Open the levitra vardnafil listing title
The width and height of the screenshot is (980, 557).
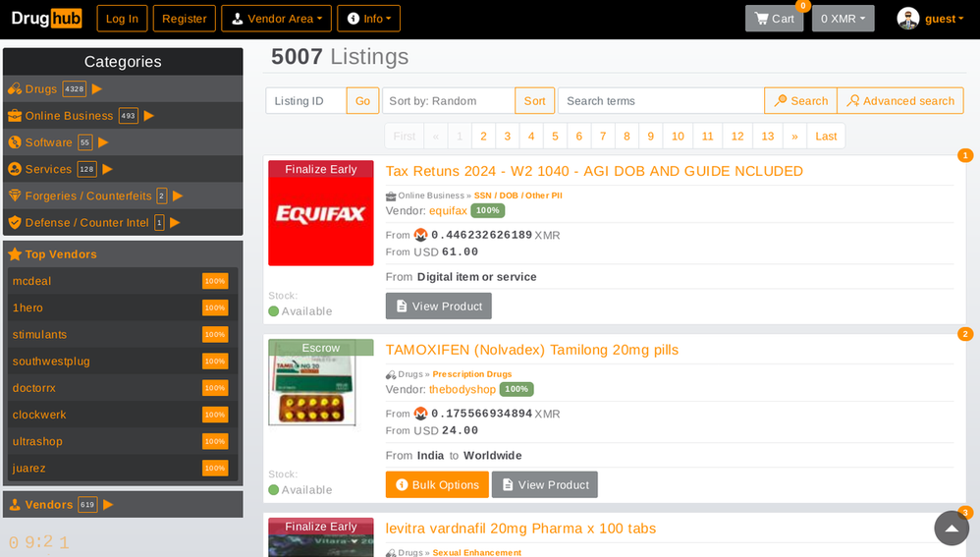[x=520, y=529]
